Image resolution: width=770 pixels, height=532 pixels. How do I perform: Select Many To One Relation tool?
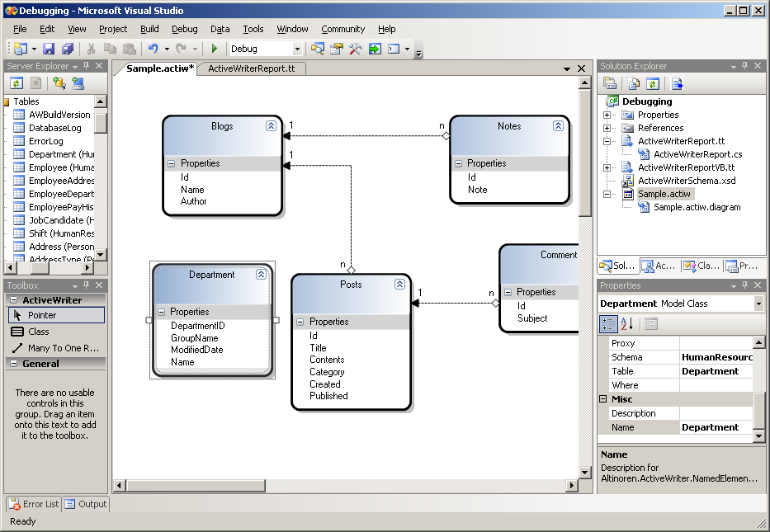56,348
